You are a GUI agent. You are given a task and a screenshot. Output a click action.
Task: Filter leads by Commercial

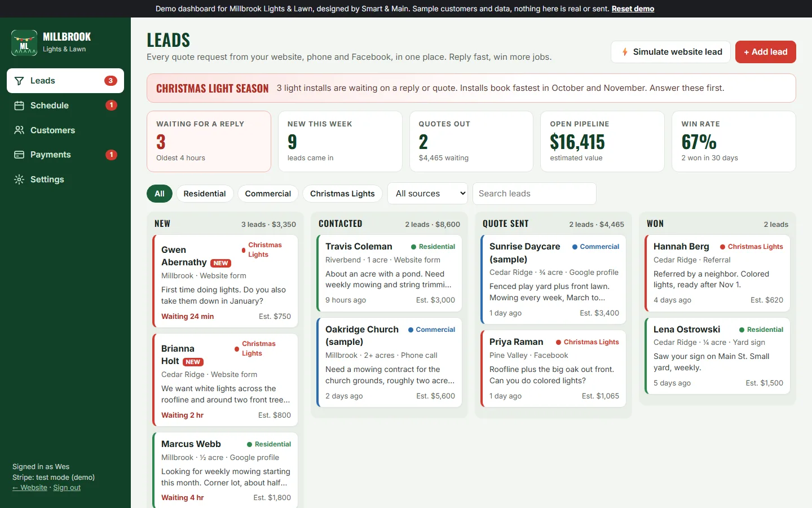[268, 194]
